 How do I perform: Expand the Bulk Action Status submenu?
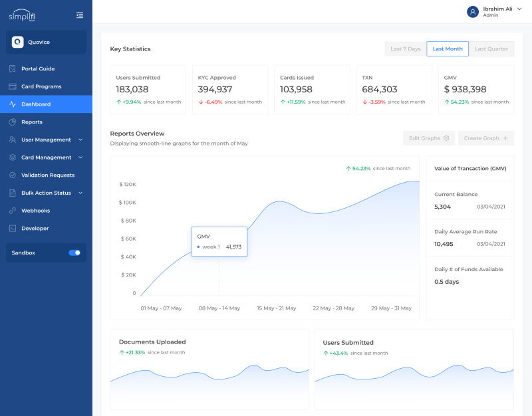click(80, 193)
